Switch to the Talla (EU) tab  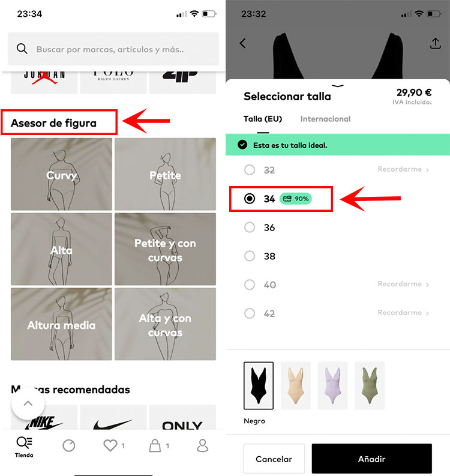(x=263, y=119)
